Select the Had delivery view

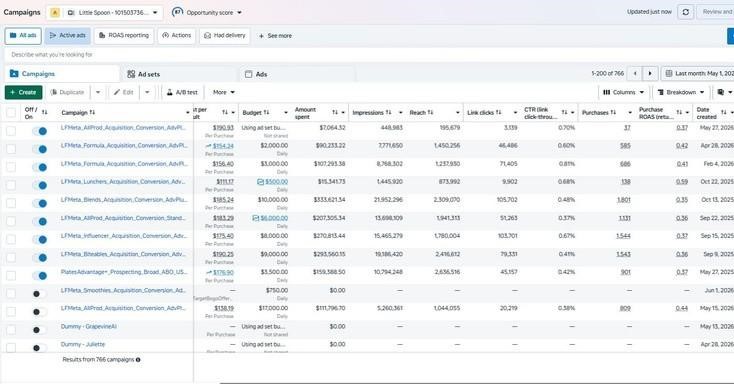(225, 36)
